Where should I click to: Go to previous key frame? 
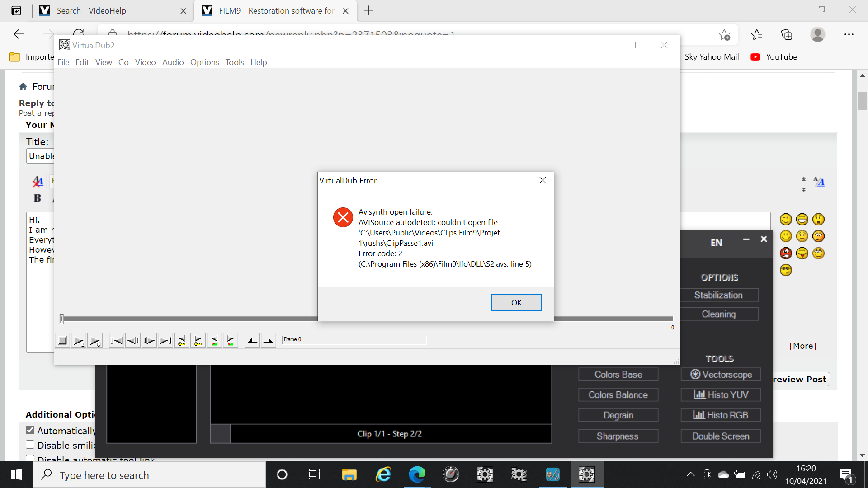(182, 340)
